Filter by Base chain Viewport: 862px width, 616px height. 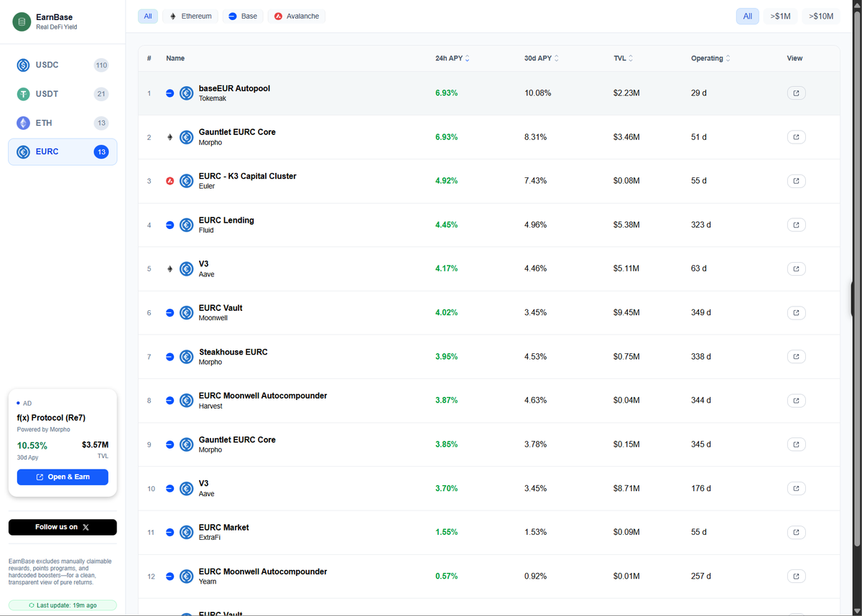coord(243,16)
